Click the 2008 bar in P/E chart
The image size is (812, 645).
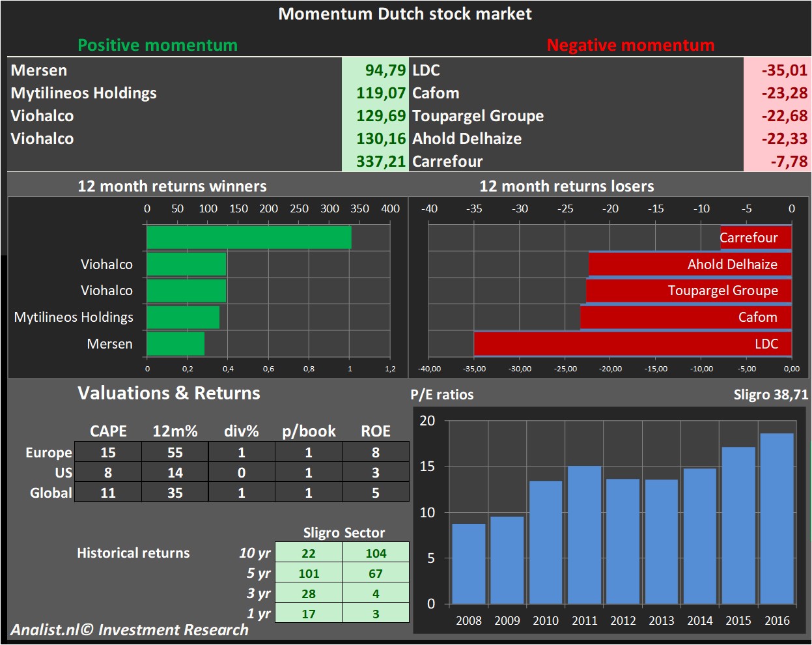(x=469, y=564)
